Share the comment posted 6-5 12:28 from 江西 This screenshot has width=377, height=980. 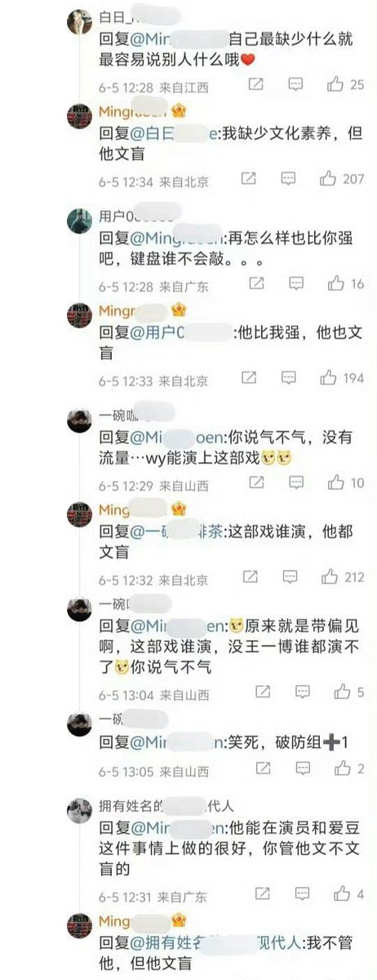coord(255,84)
